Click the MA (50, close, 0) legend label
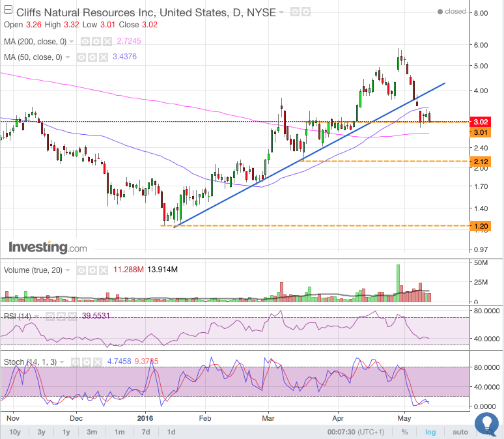Screen dimensions: 504x439 point(33,57)
